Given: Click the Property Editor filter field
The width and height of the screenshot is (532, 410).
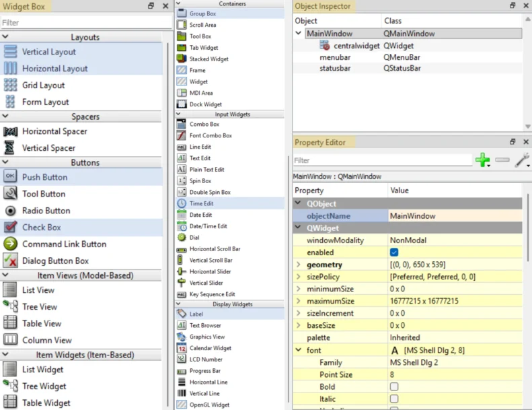Looking at the screenshot, I should 383,160.
